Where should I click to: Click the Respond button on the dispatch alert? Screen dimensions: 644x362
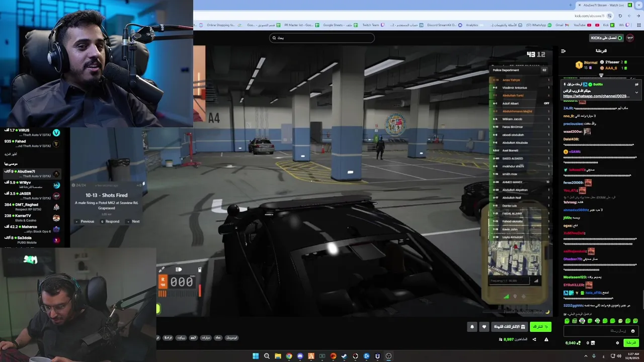[110, 221]
